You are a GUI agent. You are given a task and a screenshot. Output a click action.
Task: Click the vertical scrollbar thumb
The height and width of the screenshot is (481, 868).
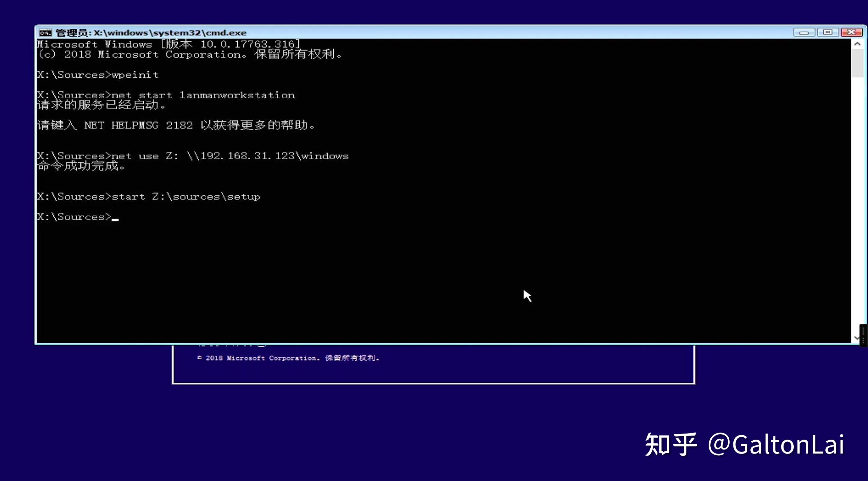click(x=857, y=63)
